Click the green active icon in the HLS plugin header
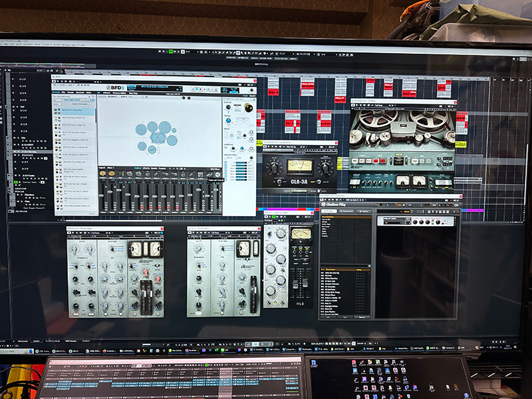The width and height of the screenshot is (532, 399). pyautogui.click(x=274, y=217)
